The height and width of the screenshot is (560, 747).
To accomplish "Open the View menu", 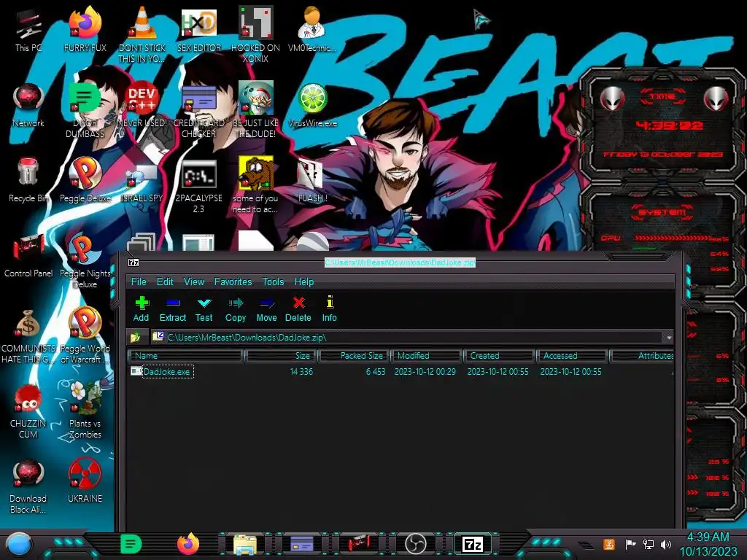I will coord(194,281).
